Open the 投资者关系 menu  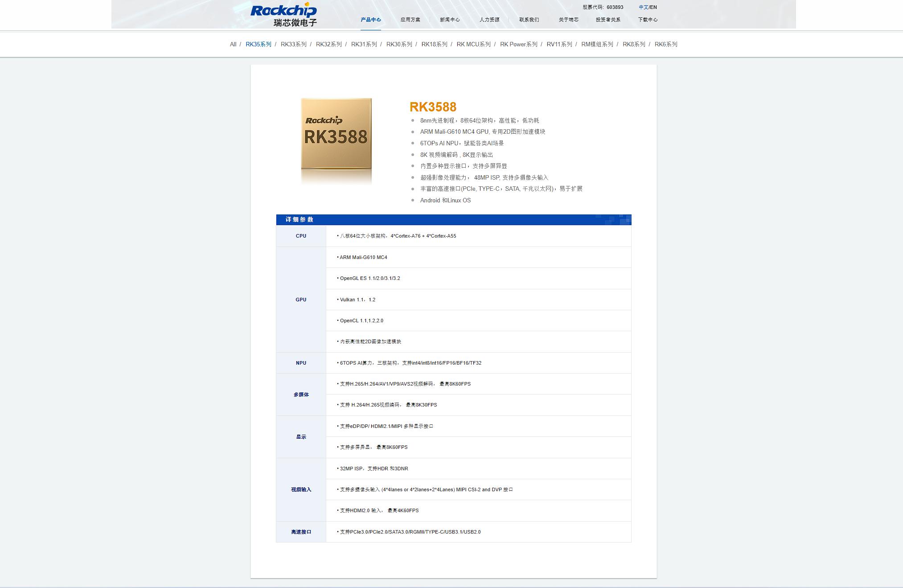608,20
